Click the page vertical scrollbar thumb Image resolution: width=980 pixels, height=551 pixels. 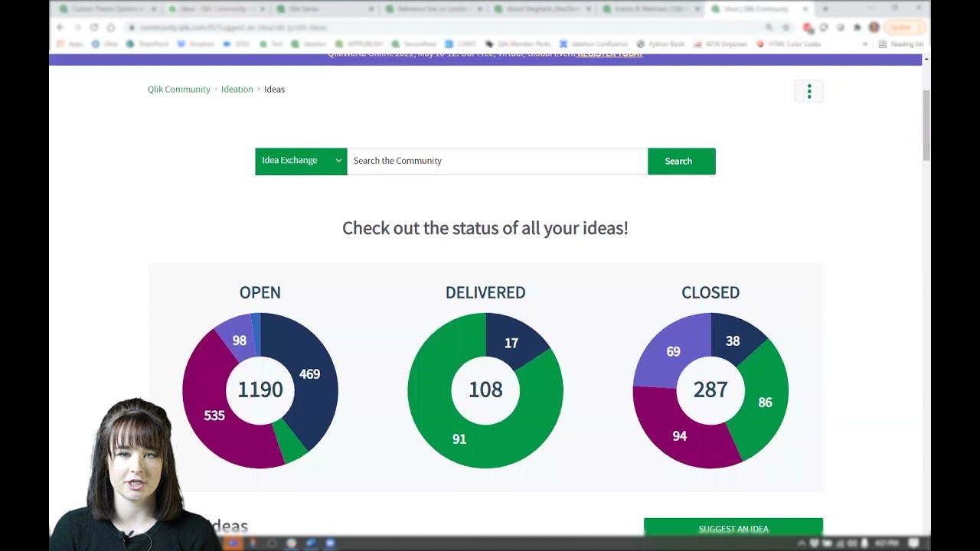point(926,125)
